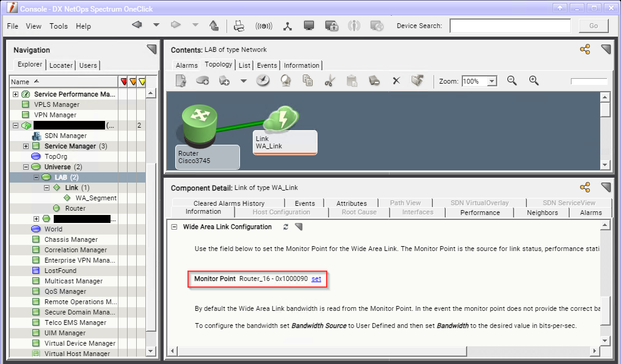Viewport: 621px width, 364px height.
Task: Open the Cleared Alarms History tab
Action: point(229,203)
